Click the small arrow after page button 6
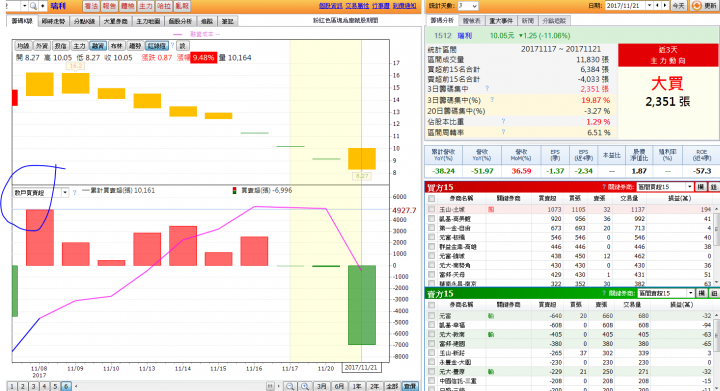The image size is (720, 391). click(x=76, y=386)
